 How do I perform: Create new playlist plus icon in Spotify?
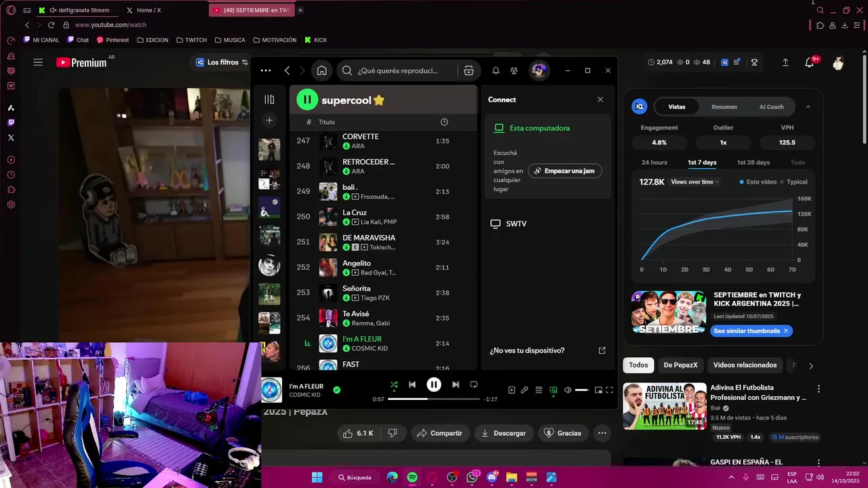269,121
